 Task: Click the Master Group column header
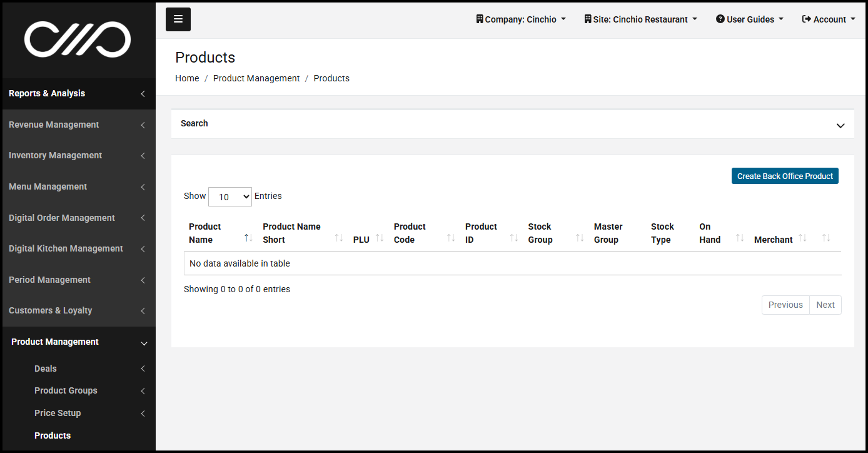tap(608, 233)
